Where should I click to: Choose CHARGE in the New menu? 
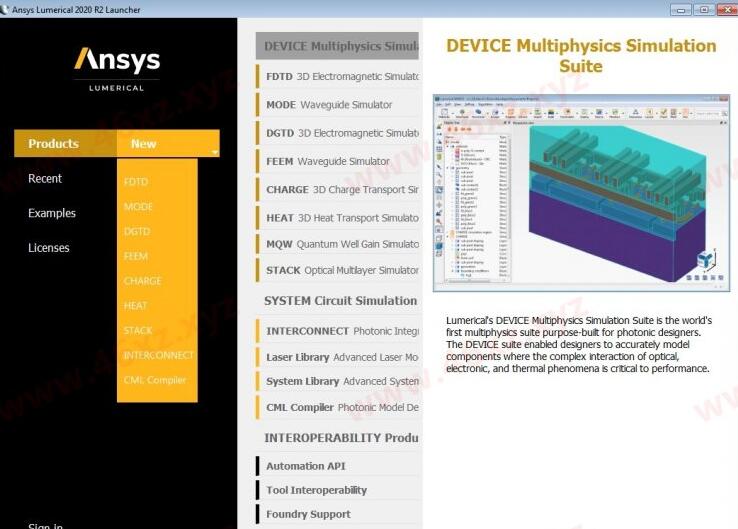click(x=143, y=281)
